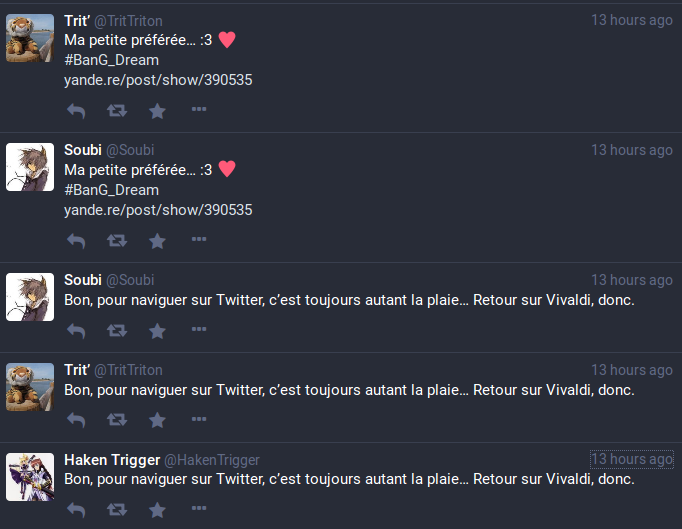Expand options for Soubi's BanG_Dream post
This screenshot has height=529, width=682.
199,240
